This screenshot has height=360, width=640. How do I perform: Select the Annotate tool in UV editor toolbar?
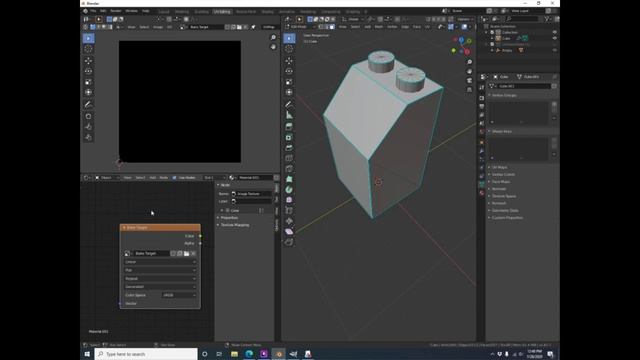click(88, 104)
